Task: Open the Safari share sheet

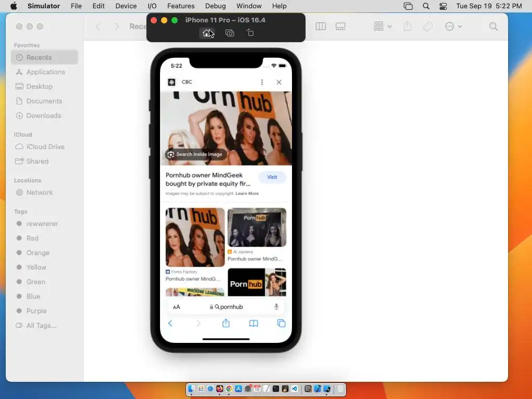Action: click(226, 323)
